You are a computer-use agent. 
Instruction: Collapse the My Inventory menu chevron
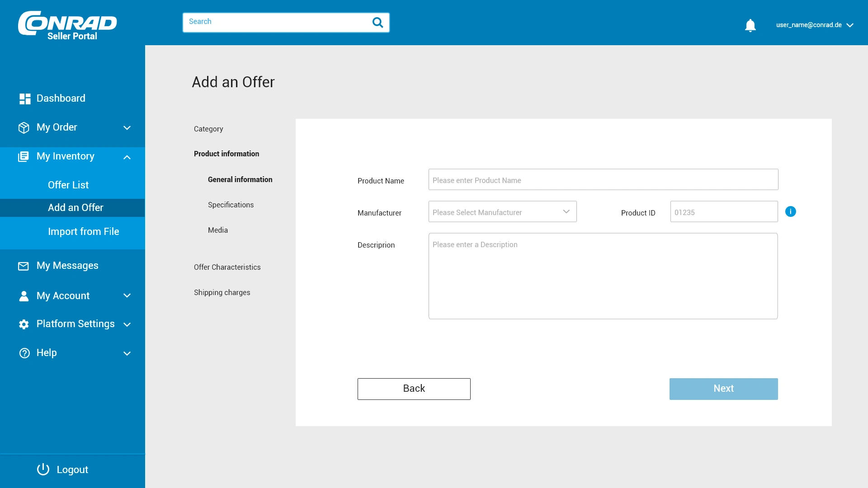127,157
